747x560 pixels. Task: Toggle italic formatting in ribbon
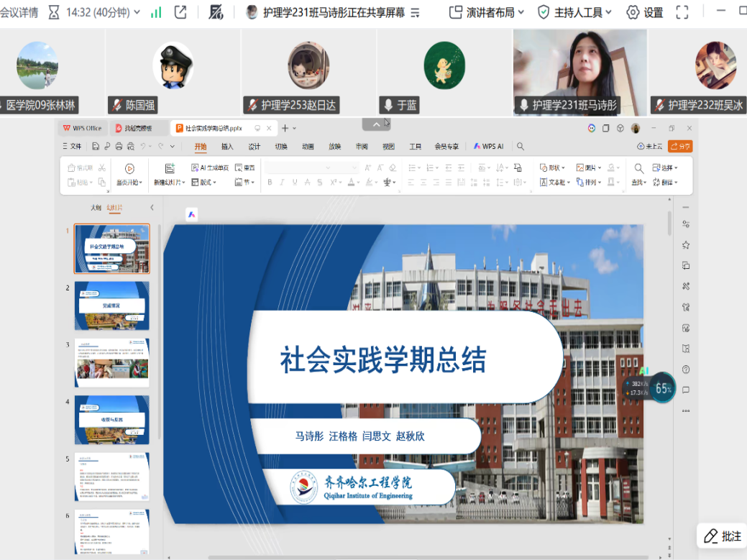point(283,183)
